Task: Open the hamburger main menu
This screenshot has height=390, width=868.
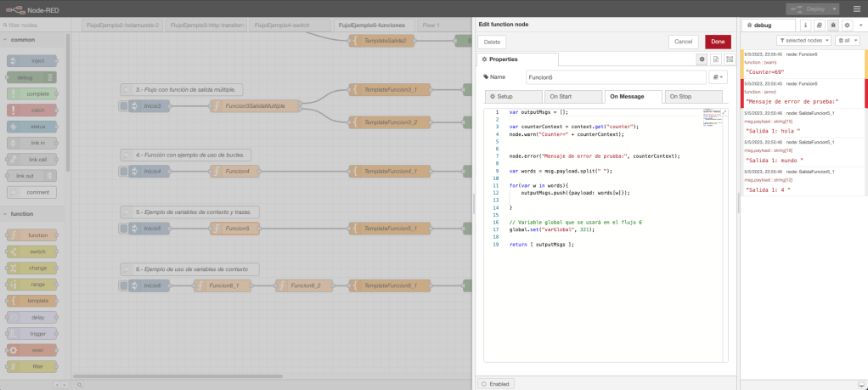Action: (x=856, y=8)
